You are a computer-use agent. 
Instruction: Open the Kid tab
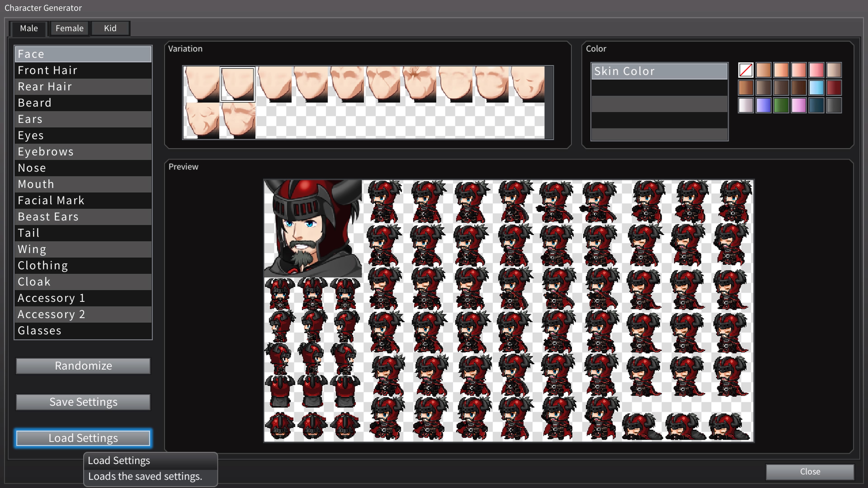pos(110,28)
